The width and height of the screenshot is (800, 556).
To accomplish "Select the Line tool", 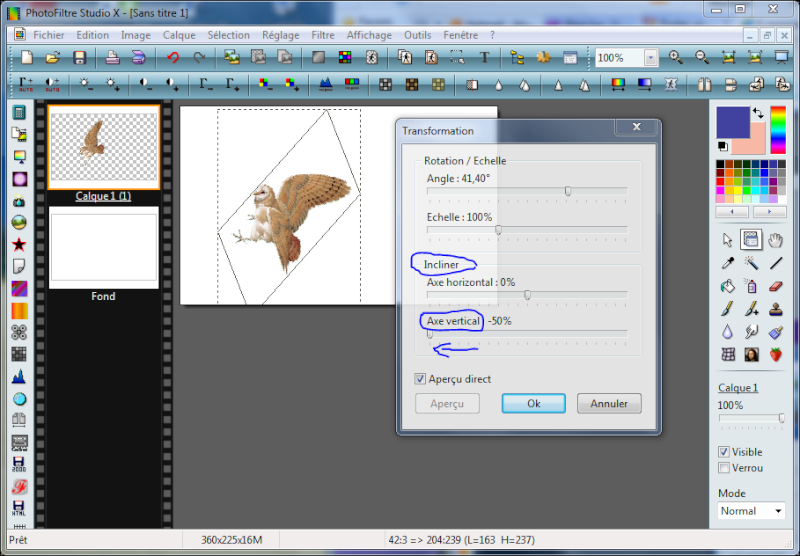I will (x=776, y=263).
